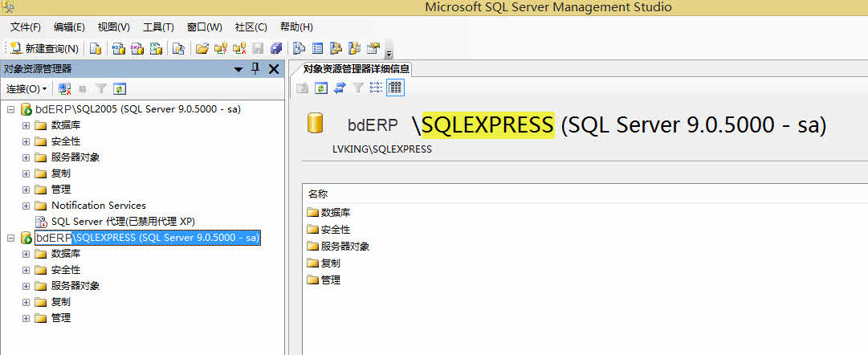Screen dimensions: 868x355
Task: Click the New Query (新建查询) toolbar button
Action: [44, 49]
